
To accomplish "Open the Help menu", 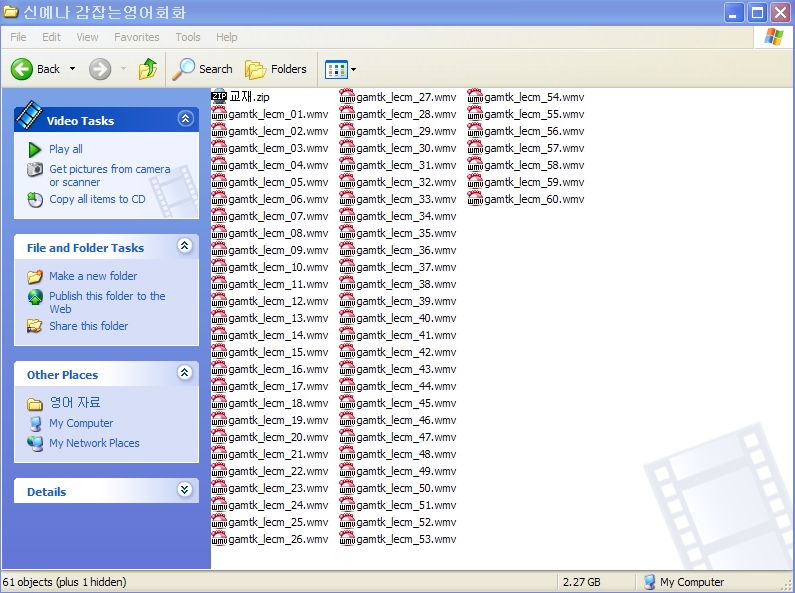I will (x=227, y=37).
